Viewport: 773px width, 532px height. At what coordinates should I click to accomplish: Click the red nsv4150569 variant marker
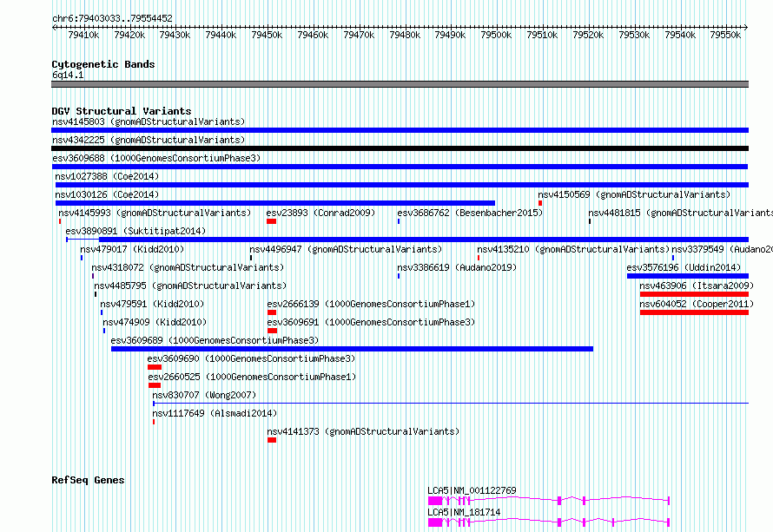(540, 203)
